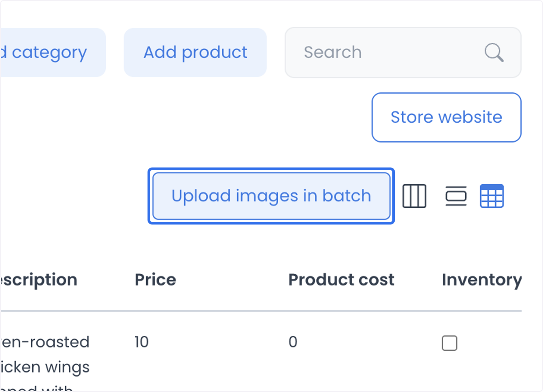Image resolution: width=543 pixels, height=392 pixels.
Task: Sort by the Price column header
Action: (x=155, y=280)
